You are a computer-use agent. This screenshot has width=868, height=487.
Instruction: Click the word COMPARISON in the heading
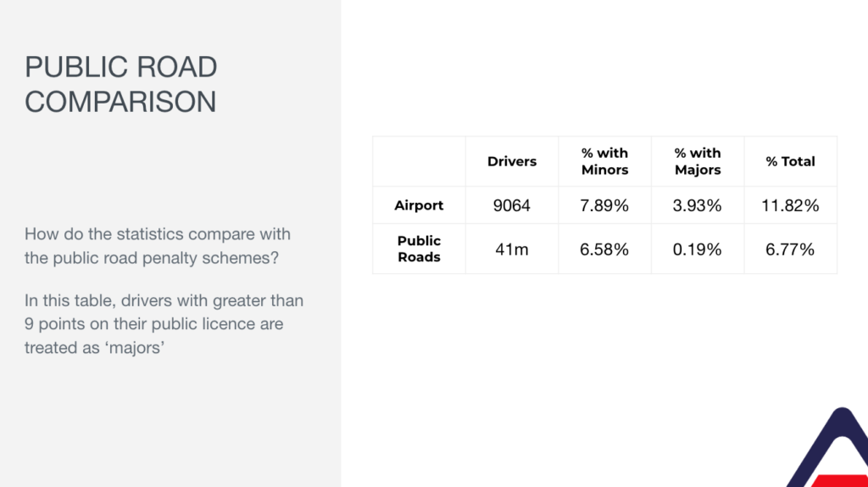pyautogui.click(x=120, y=102)
